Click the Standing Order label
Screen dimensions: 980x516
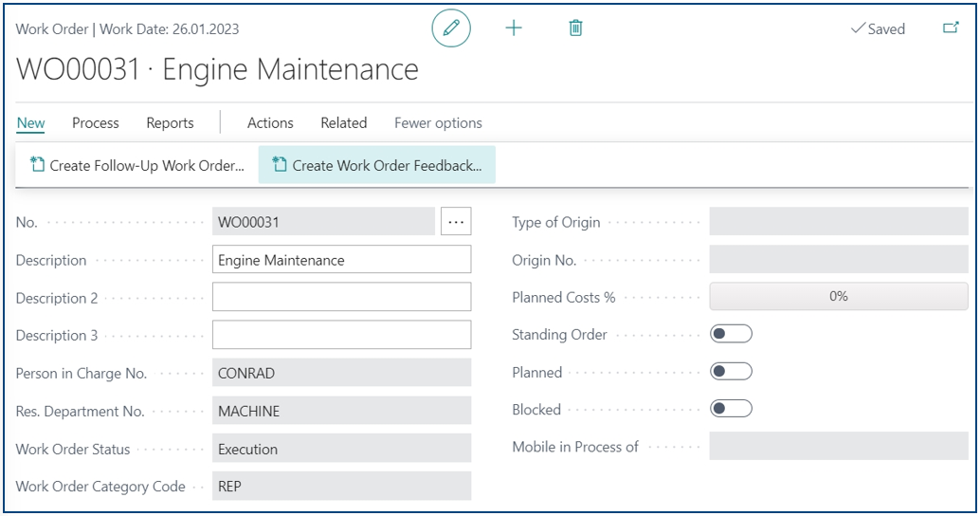pyautogui.click(x=559, y=335)
